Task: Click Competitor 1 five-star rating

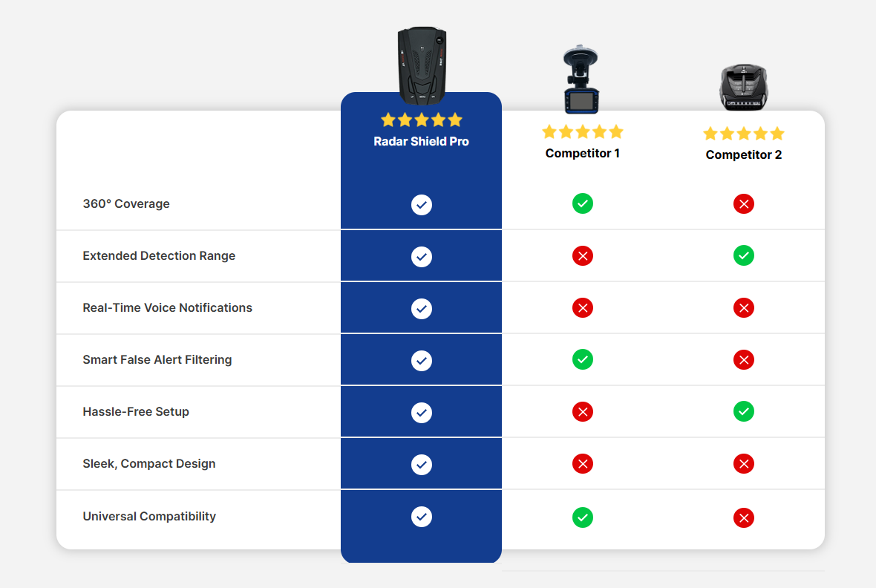Action: click(583, 132)
